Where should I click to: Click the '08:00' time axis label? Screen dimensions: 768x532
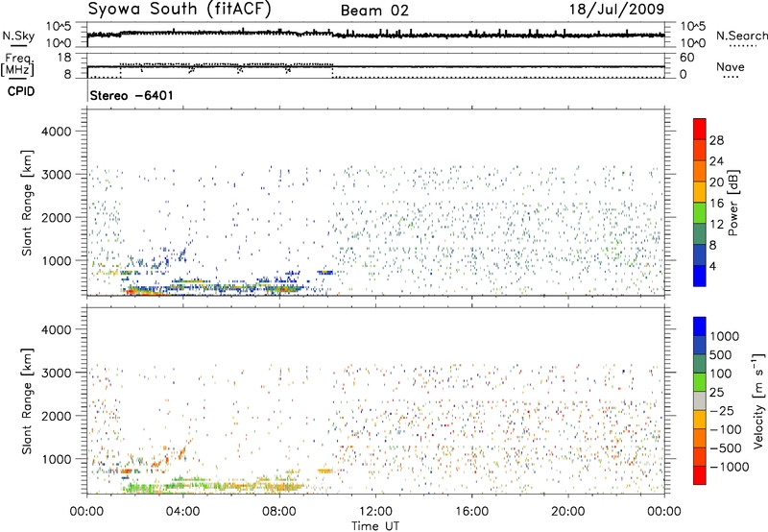pyautogui.click(x=279, y=512)
